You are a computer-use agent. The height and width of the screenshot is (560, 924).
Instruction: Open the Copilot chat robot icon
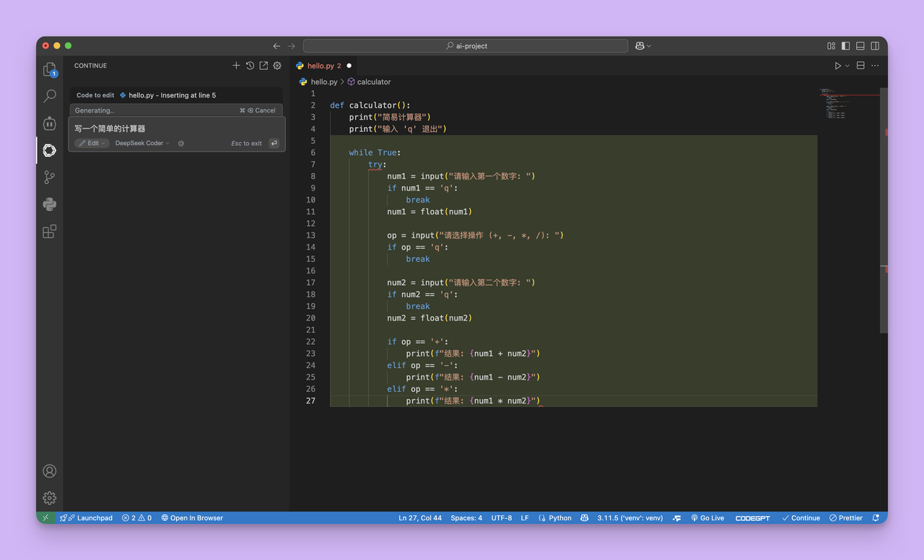(x=49, y=123)
